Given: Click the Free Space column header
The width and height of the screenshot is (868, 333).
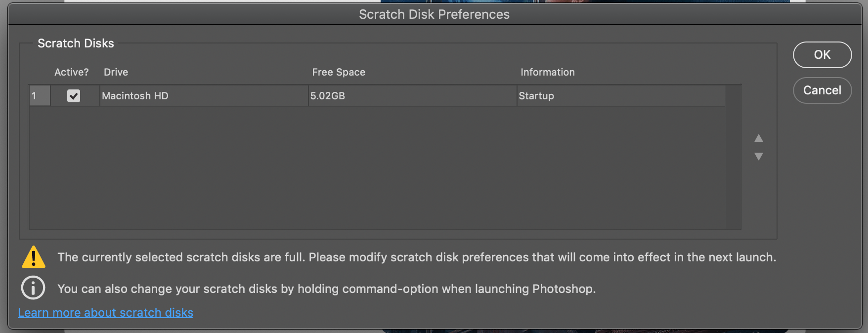Looking at the screenshot, I should click(x=338, y=72).
